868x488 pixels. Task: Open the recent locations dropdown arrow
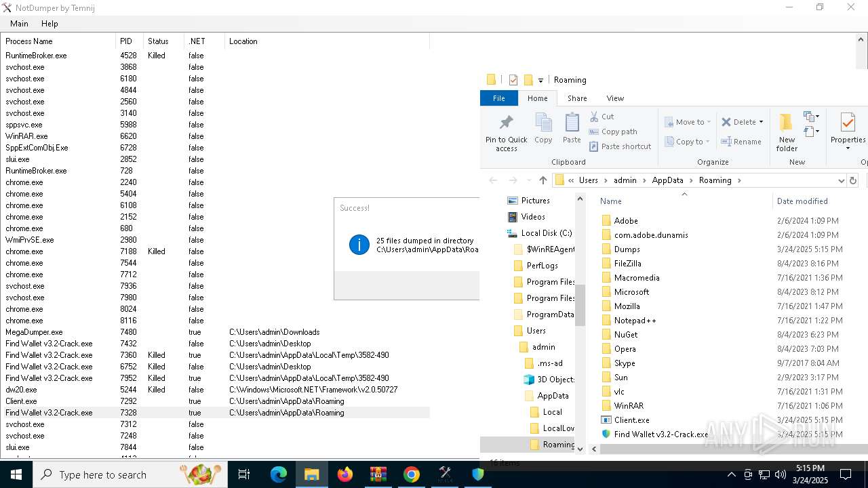[529, 180]
